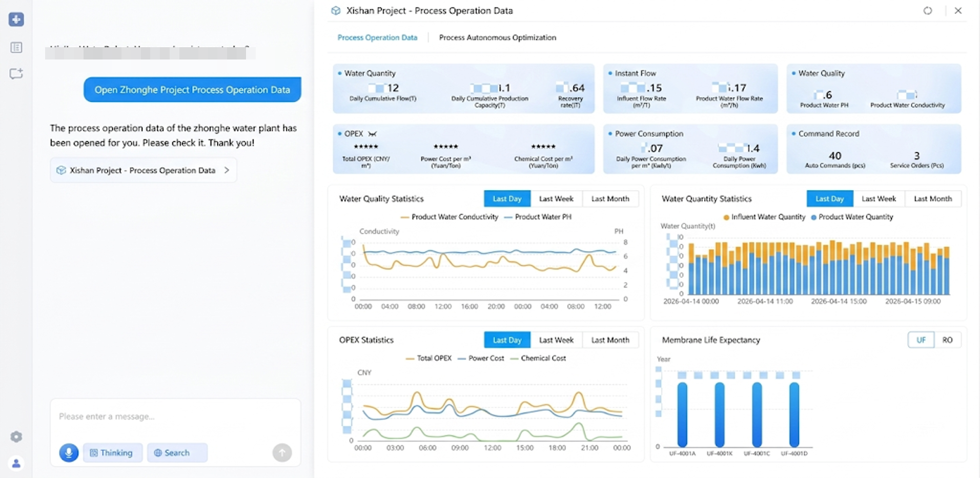Screen dimensions: 980x478
Task: Select Last Month in OPEX Statistics
Action: click(x=610, y=340)
